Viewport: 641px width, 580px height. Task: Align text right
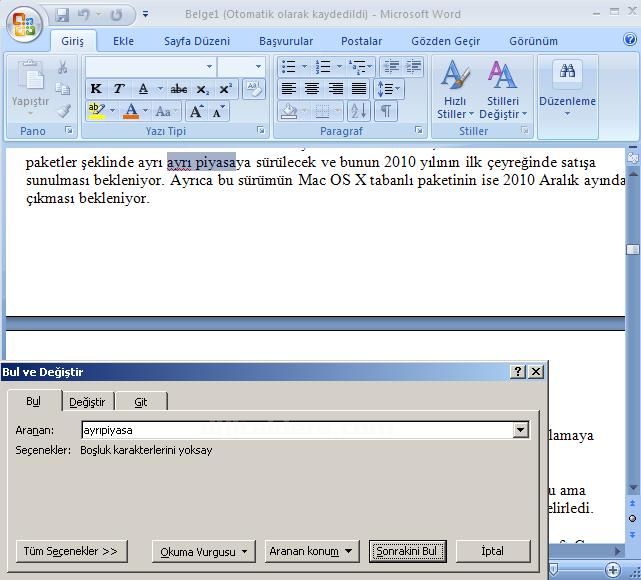tap(336, 89)
